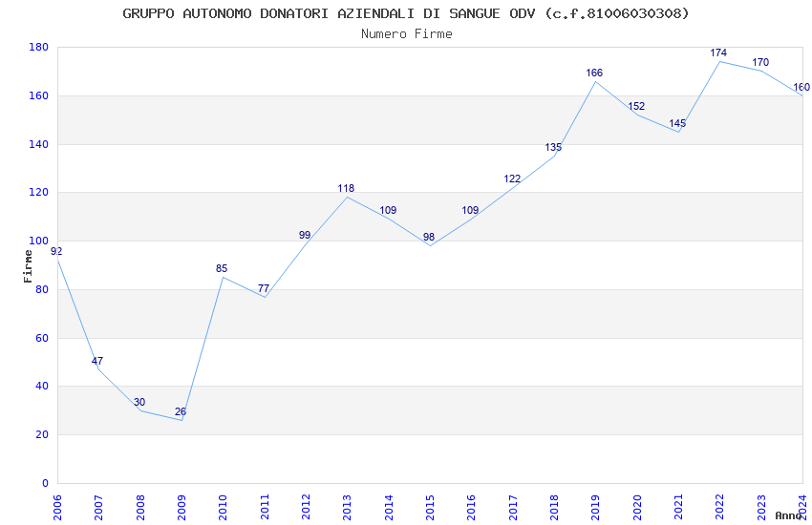812x525 pixels.
Task: Click y-axis tick value 20
Action: point(42,434)
